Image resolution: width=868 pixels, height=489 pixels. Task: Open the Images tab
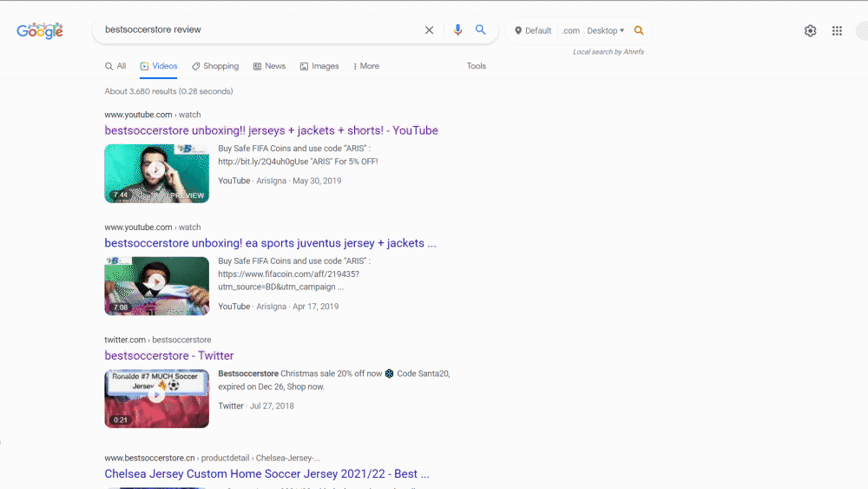pyautogui.click(x=319, y=66)
